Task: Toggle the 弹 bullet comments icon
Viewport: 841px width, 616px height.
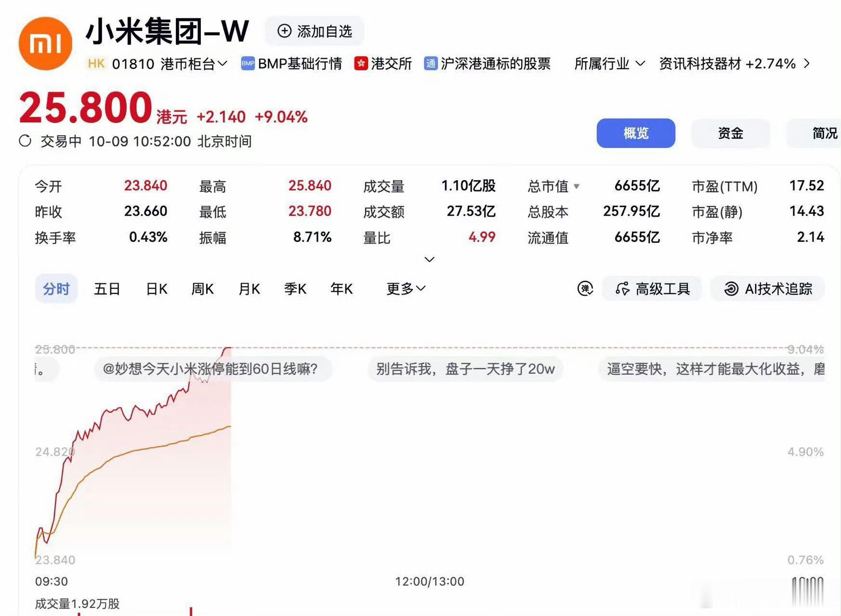Action: click(x=585, y=288)
